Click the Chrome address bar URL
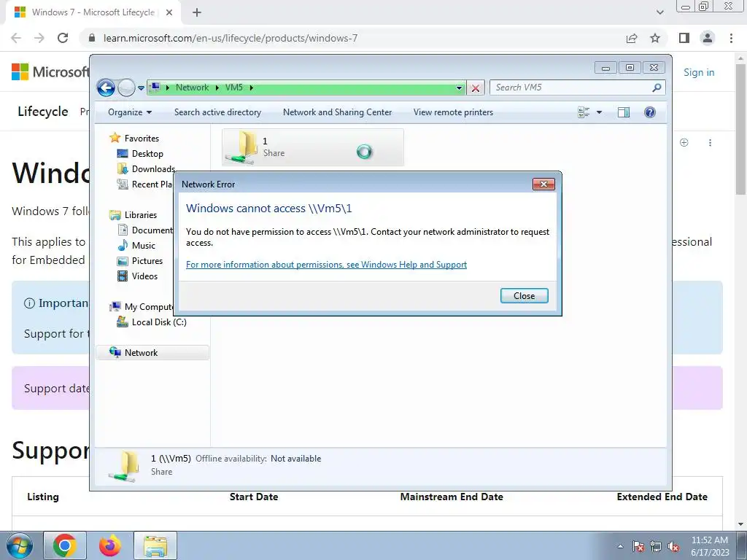747x560 pixels. click(x=231, y=38)
